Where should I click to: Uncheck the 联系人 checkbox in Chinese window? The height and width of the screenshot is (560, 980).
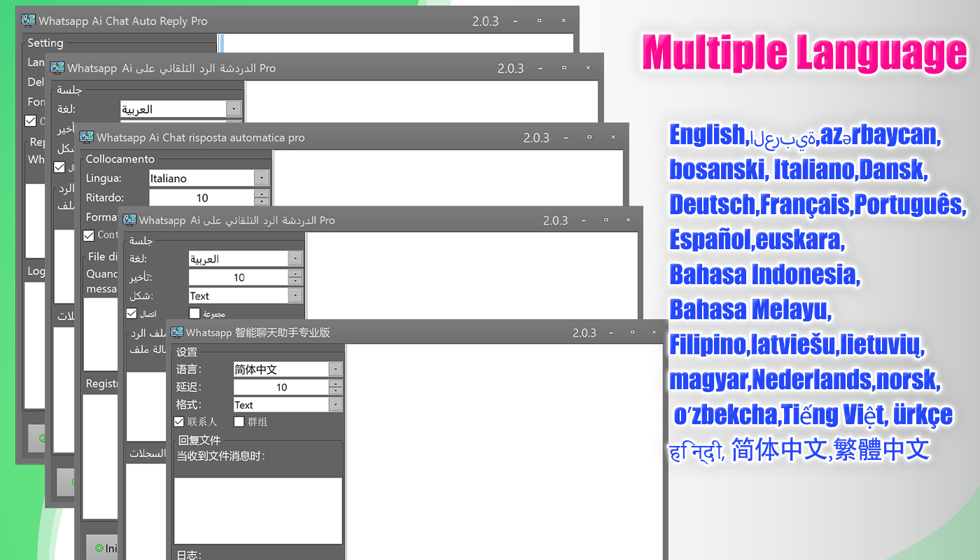pyautogui.click(x=179, y=422)
